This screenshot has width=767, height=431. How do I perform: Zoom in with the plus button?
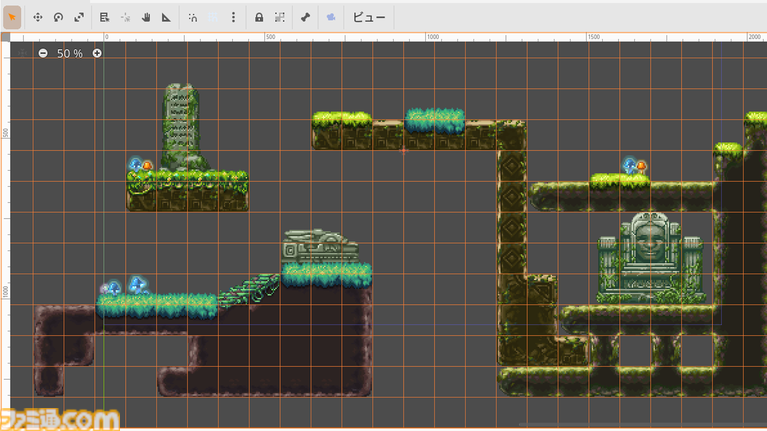97,53
